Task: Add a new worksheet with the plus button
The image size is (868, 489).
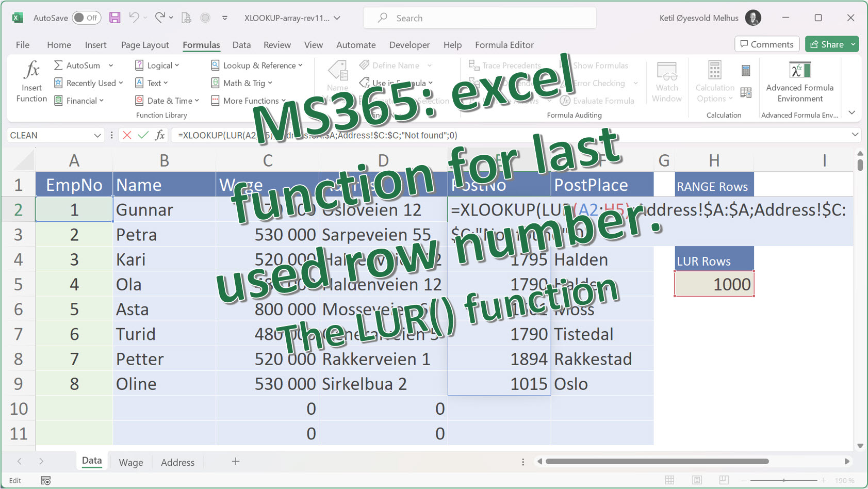Action: coord(235,461)
